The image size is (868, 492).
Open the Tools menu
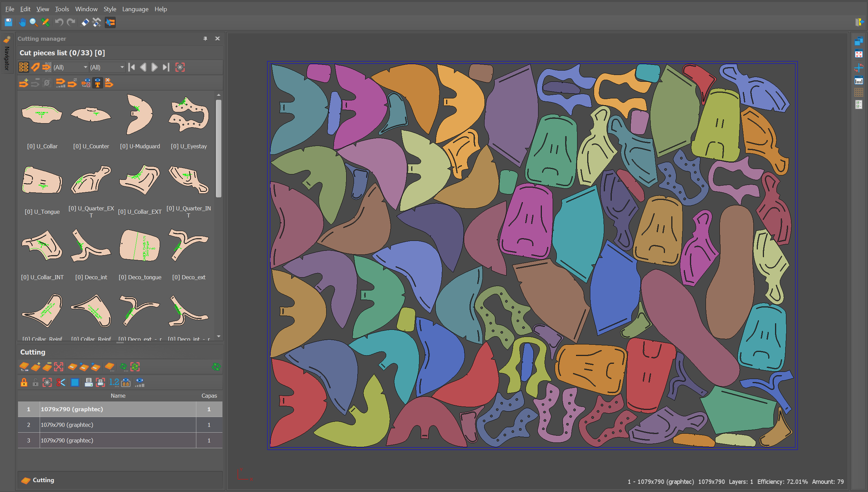[x=62, y=9]
